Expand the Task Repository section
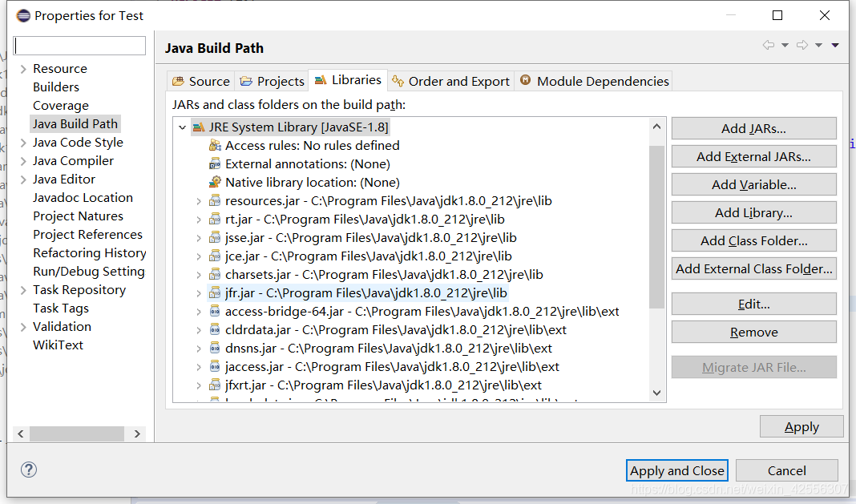This screenshot has width=856, height=504. 20,289
